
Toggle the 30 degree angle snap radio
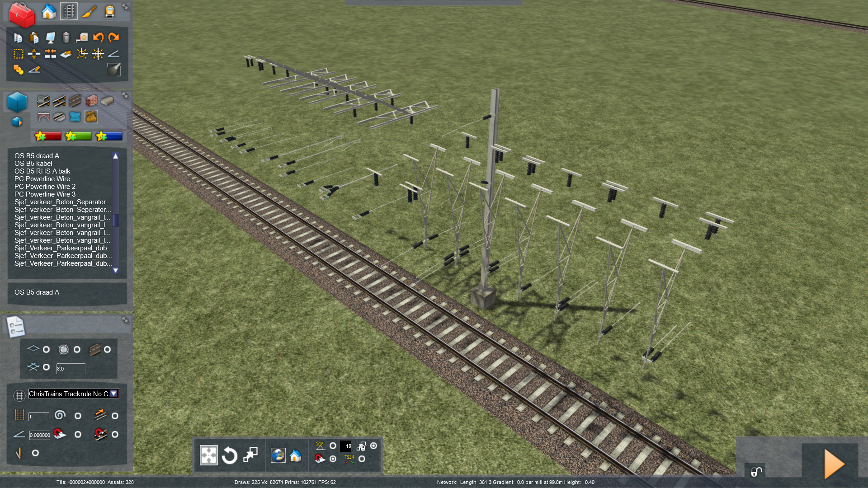pos(333,446)
